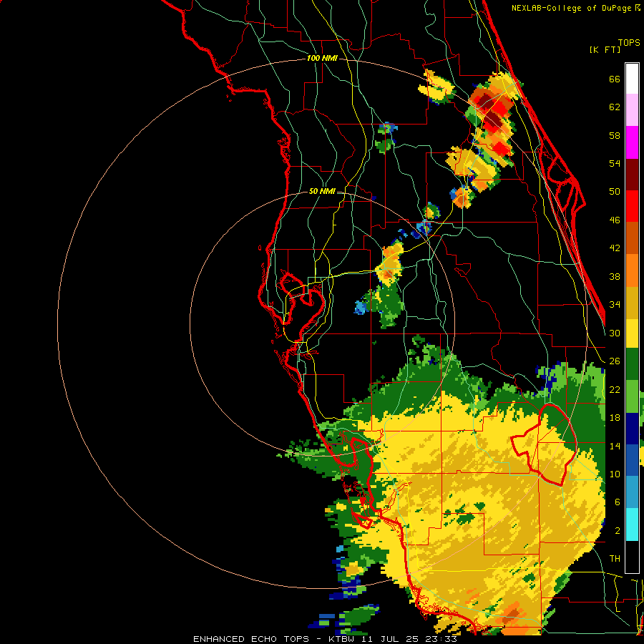This screenshot has height=644, width=644.
Task: Click the orange 38 kft legend swatch
Action: pos(632,270)
